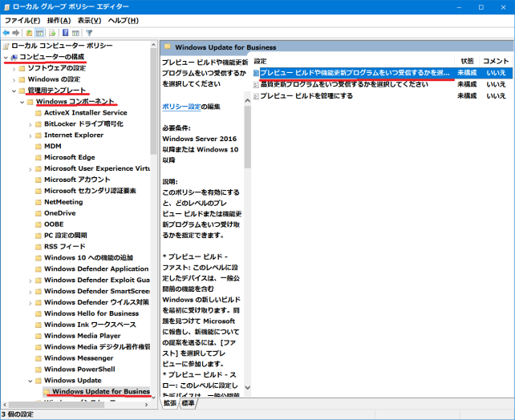Select the Windows Hello for Business folder
The width and height of the screenshot is (515, 420).
coord(91,313)
